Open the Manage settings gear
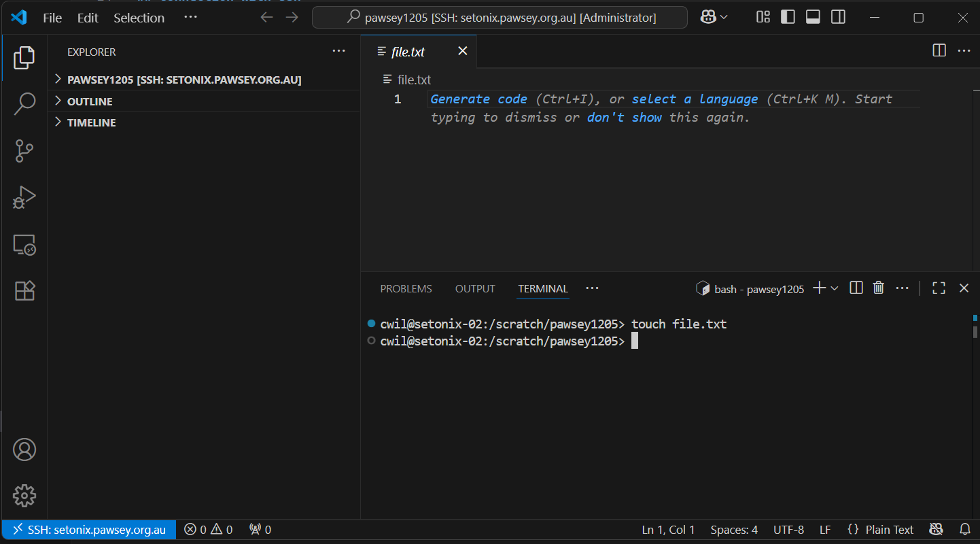This screenshot has height=544, width=980. 24,496
